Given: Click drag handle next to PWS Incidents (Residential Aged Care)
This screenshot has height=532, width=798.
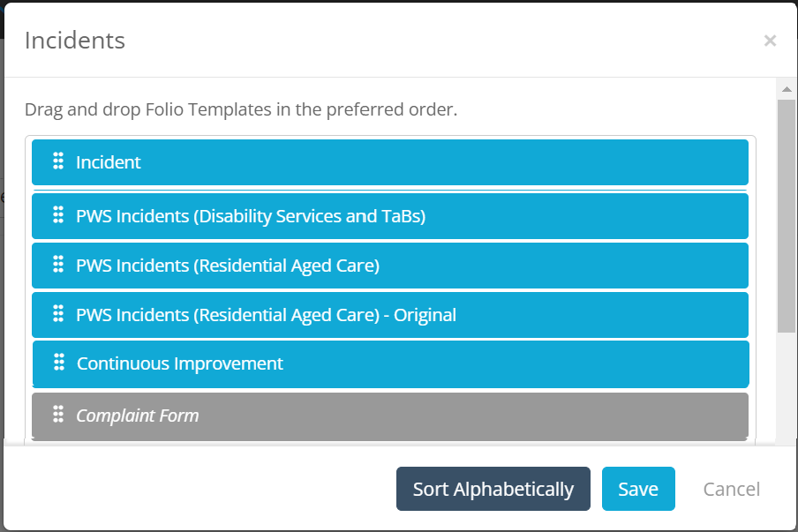Looking at the screenshot, I should [x=58, y=264].
